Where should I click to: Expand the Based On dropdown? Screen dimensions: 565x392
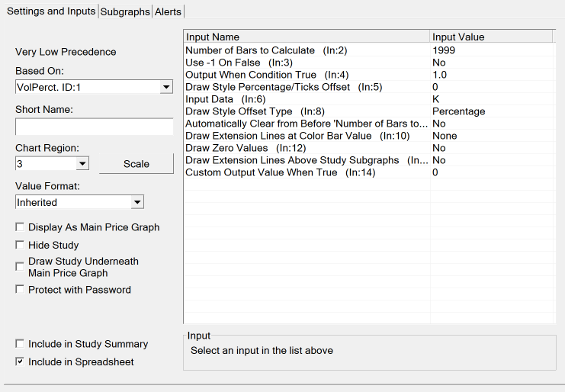click(x=166, y=88)
